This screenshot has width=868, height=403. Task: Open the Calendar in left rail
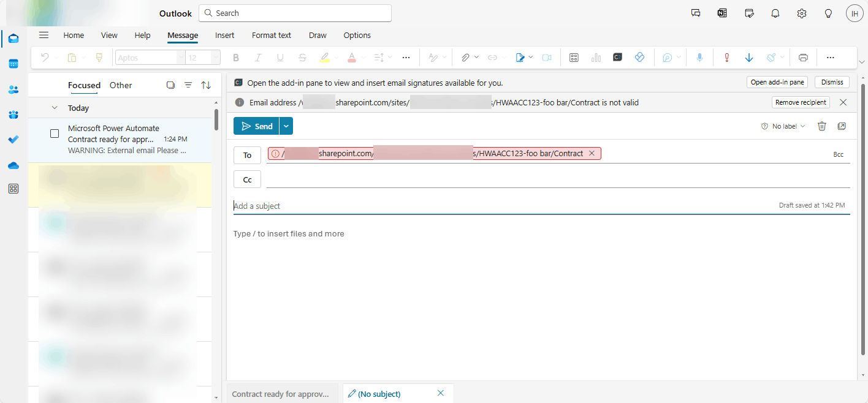[13, 64]
